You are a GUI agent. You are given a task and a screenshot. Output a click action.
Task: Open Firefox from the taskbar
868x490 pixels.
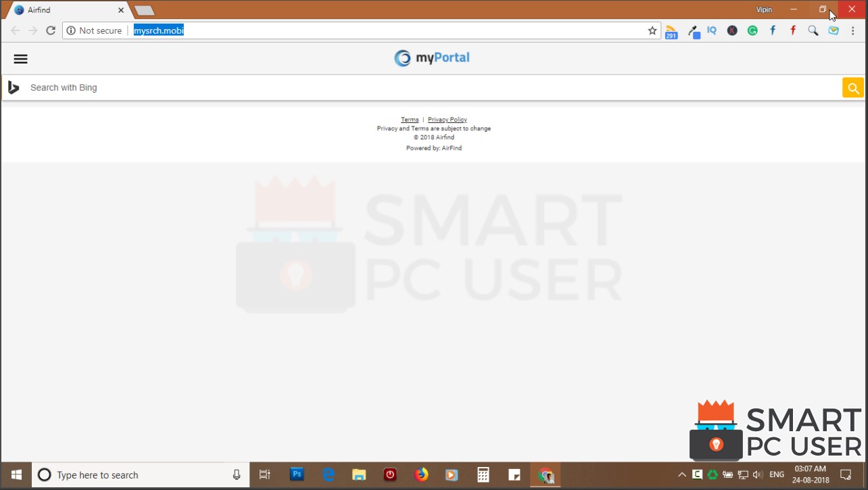tap(421, 474)
